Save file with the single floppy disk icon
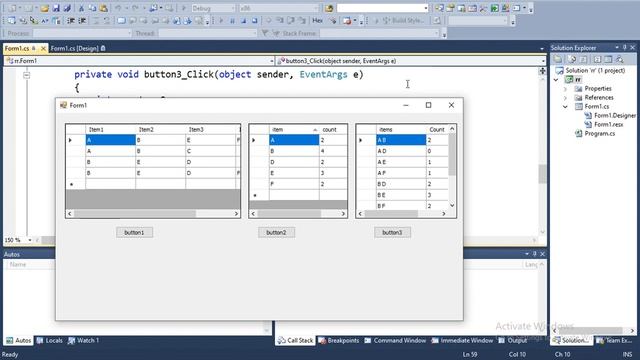The width and height of the screenshot is (640, 360). tap(56, 8)
